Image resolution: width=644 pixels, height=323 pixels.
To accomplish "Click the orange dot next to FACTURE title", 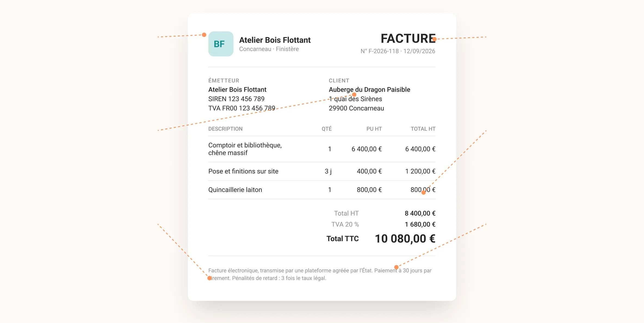I will point(434,39).
